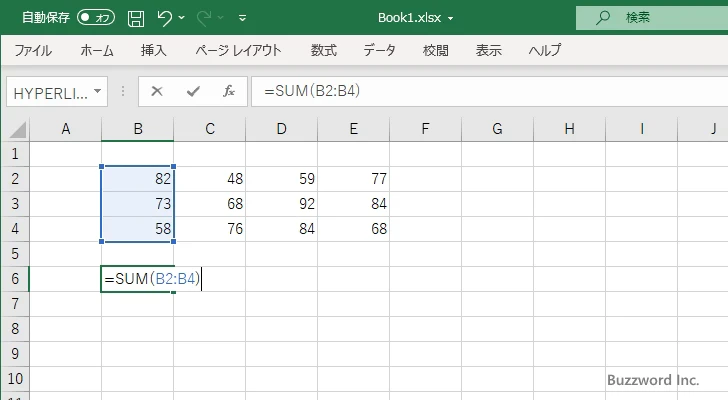Open the Undo history dropdown arrow
The image size is (728, 400).
pyautogui.click(x=182, y=18)
